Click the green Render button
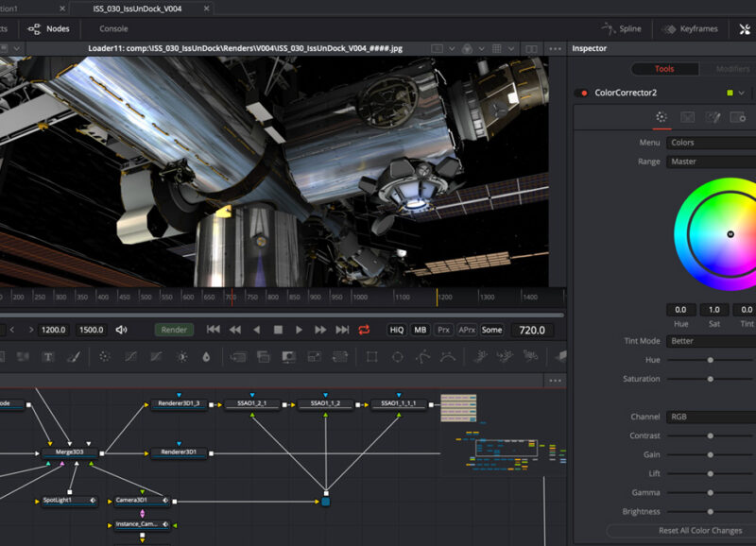756x546 pixels. point(174,330)
